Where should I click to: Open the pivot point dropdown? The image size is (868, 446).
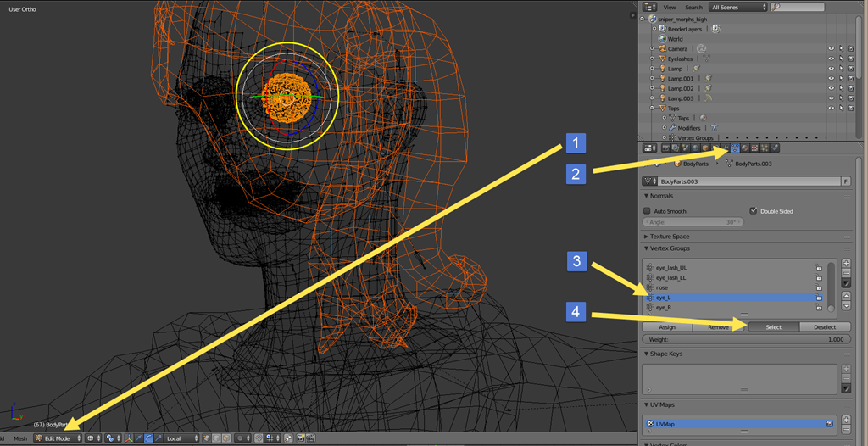pyautogui.click(x=113, y=438)
